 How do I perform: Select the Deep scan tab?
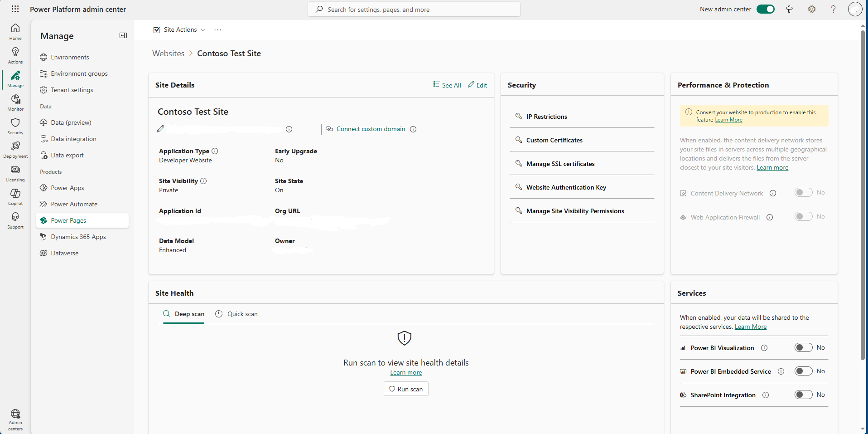pos(183,314)
